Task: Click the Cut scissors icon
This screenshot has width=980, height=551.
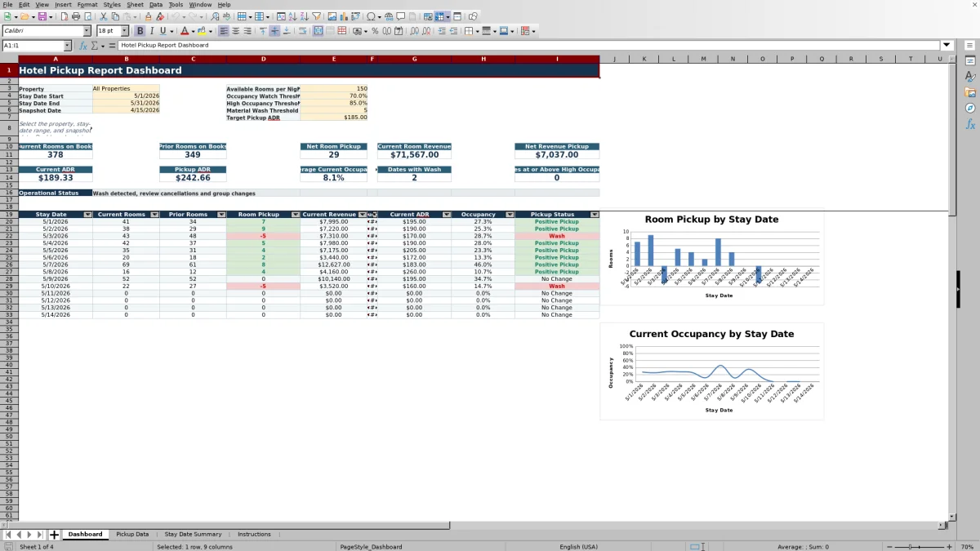Action: (104, 16)
